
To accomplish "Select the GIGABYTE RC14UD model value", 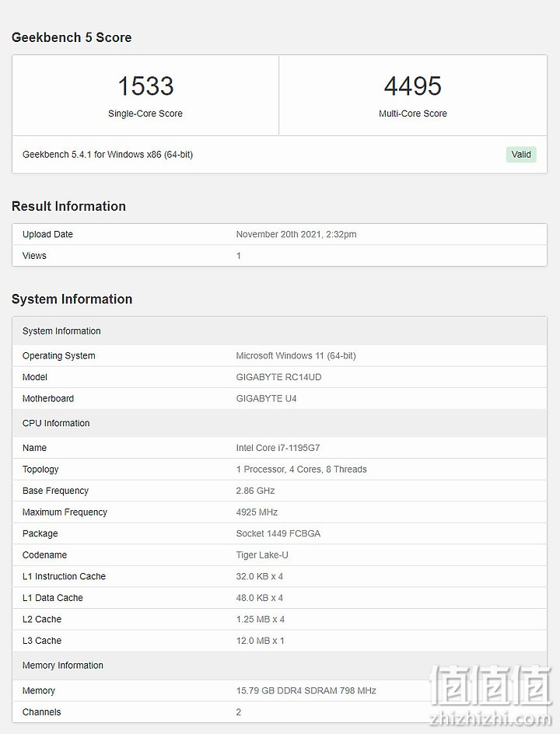I will tap(278, 377).
